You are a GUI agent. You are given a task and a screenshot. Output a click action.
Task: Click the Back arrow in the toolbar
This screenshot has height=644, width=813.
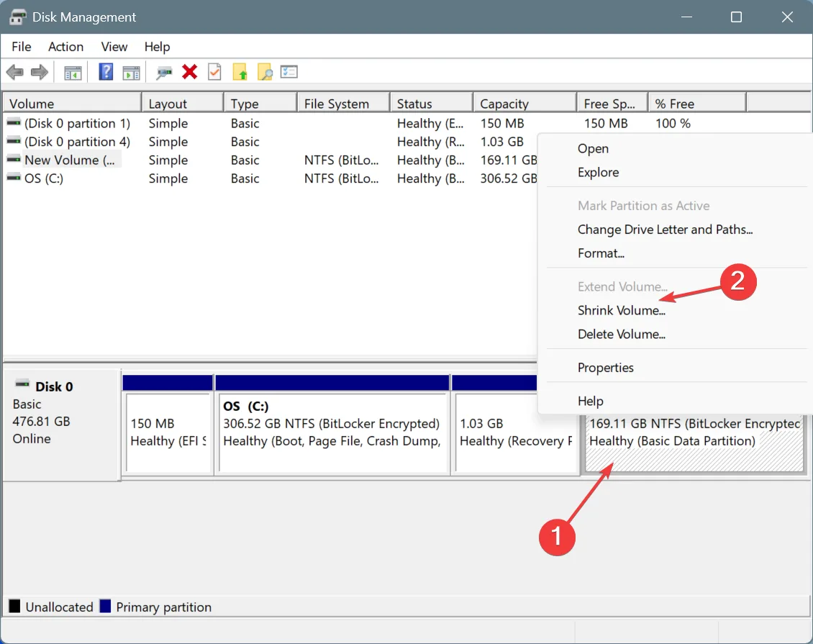coord(15,72)
